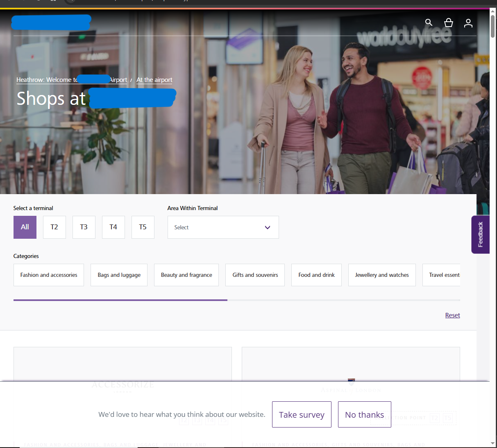
Task: Open the user account icon
Action: pyautogui.click(x=468, y=23)
